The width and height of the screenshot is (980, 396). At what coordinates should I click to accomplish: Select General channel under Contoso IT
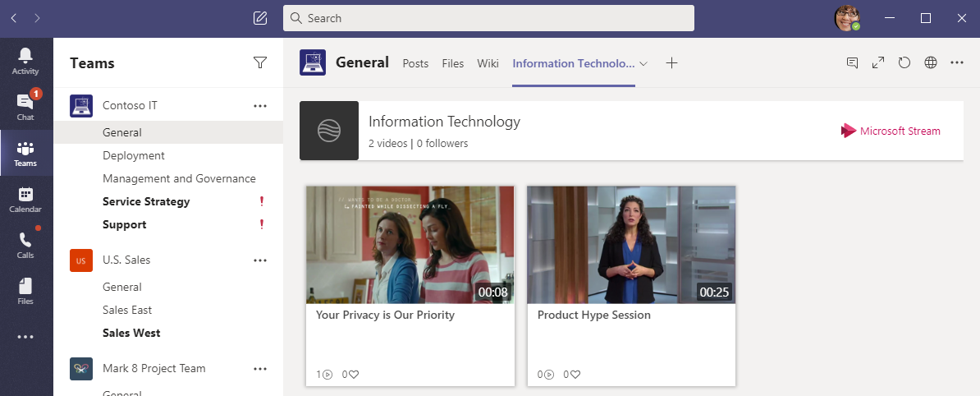coord(168,132)
